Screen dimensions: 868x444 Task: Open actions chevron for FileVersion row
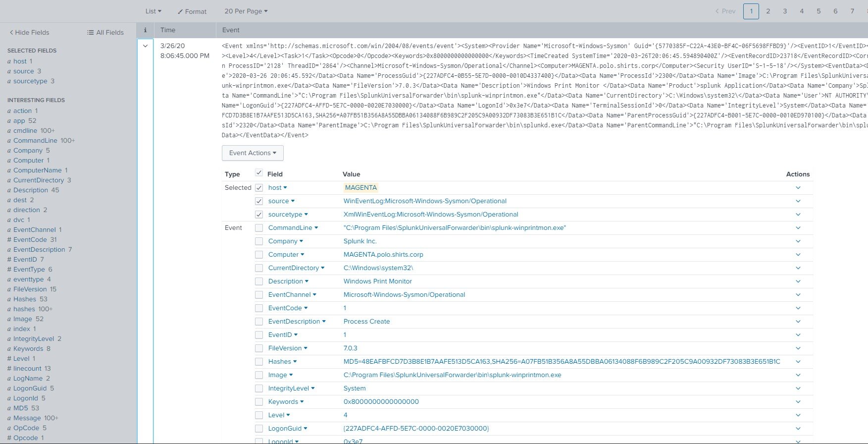pos(798,348)
